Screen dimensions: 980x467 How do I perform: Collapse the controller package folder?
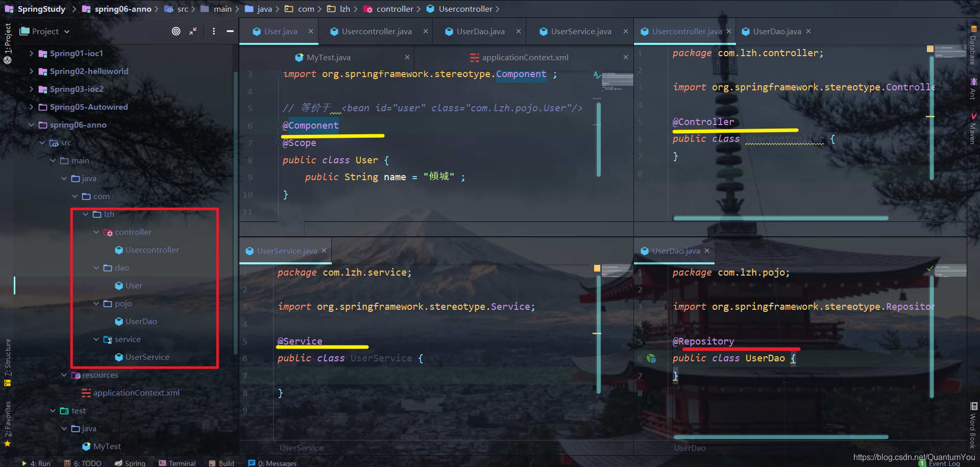point(96,232)
